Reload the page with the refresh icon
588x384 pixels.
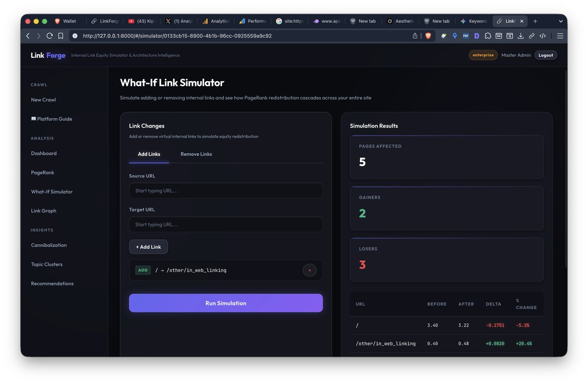click(x=49, y=36)
